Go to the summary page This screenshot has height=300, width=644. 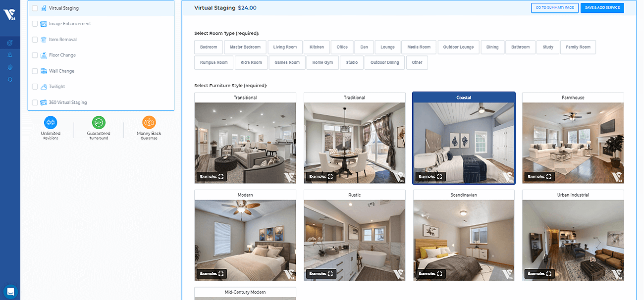click(x=554, y=8)
